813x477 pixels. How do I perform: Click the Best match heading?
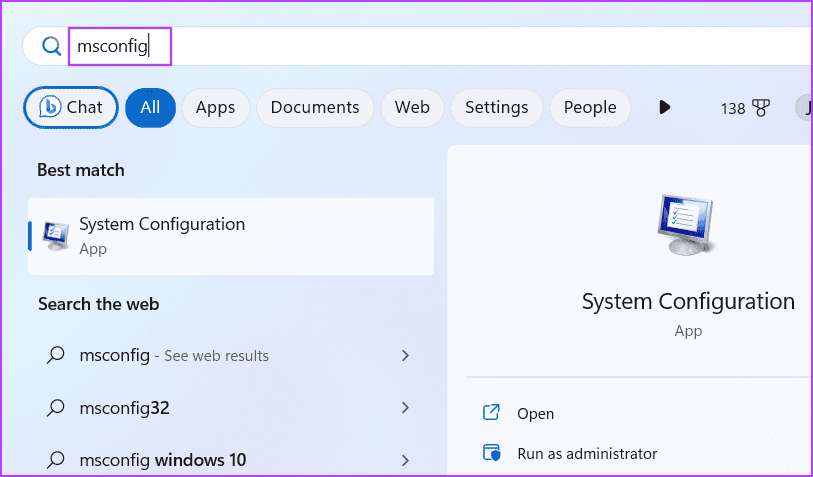pos(81,170)
